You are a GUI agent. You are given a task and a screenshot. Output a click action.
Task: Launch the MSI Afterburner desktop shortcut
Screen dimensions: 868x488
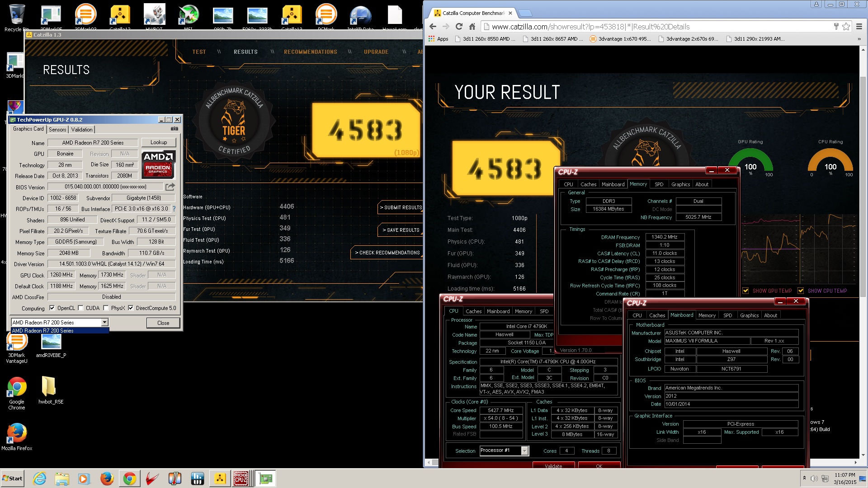tap(189, 16)
